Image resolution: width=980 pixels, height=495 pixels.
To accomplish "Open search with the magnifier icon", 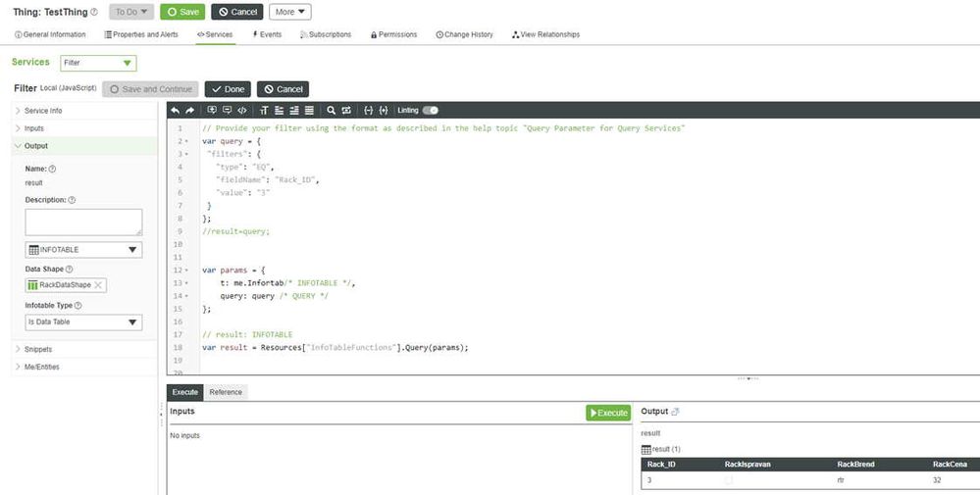I will click(x=332, y=111).
